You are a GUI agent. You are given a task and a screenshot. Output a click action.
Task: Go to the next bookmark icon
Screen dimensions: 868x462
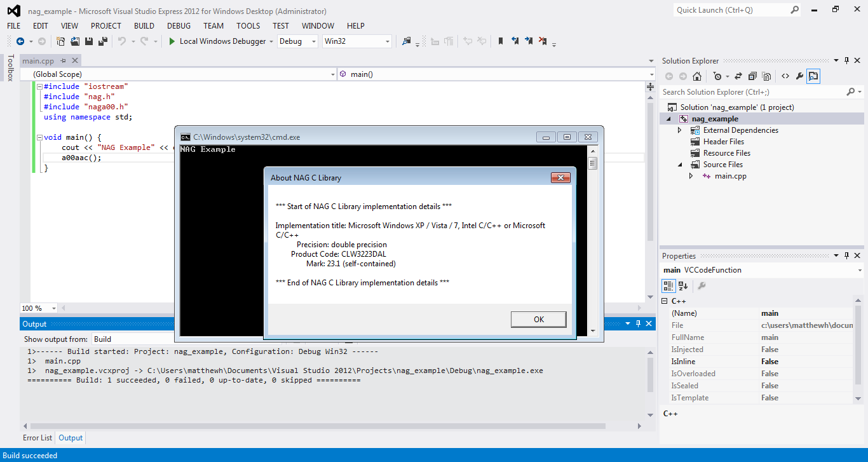[x=529, y=41]
